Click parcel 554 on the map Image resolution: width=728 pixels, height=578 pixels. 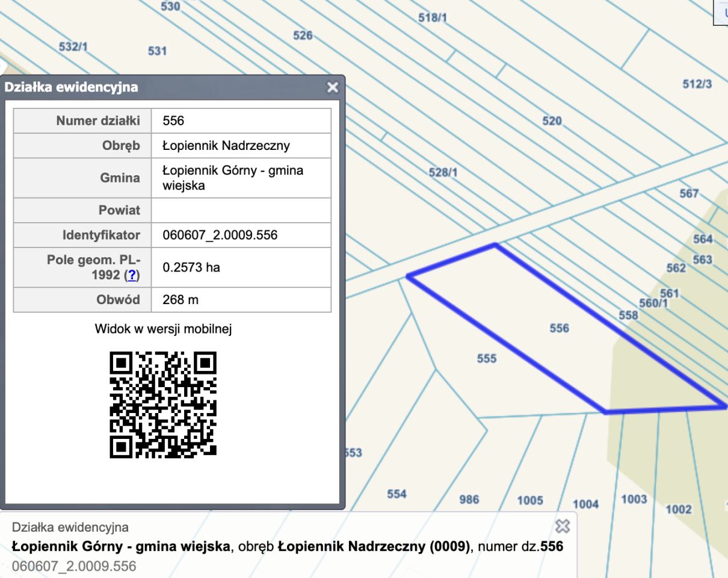(396, 494)
